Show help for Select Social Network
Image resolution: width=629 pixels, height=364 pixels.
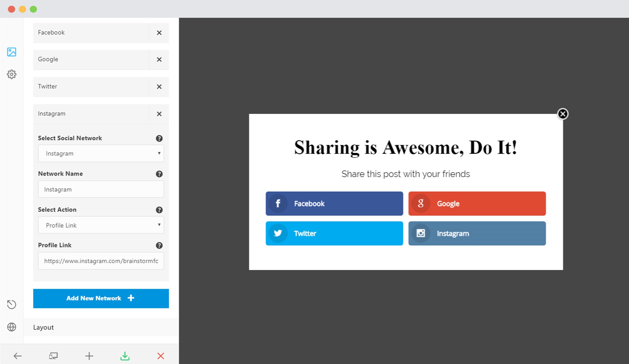[159, 138]
